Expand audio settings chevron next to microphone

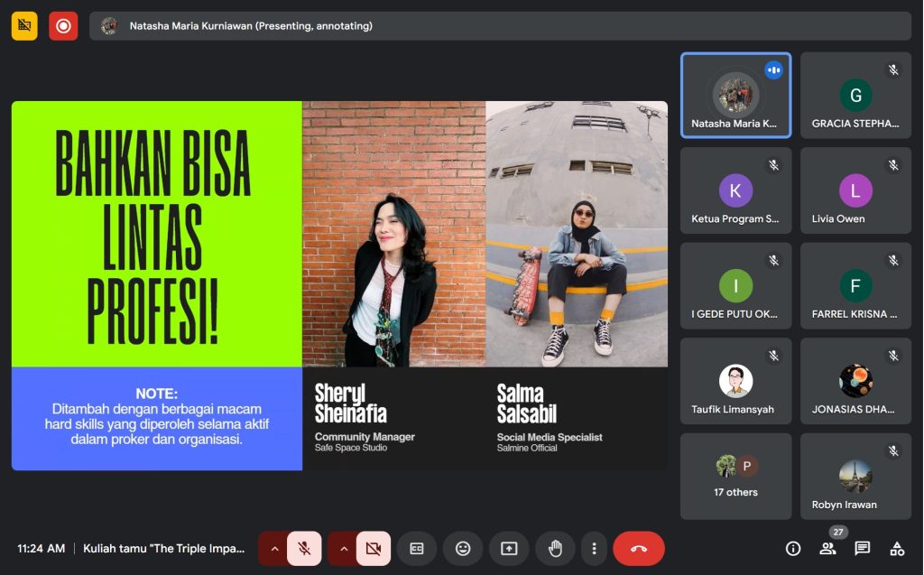(x=274, y=549)
